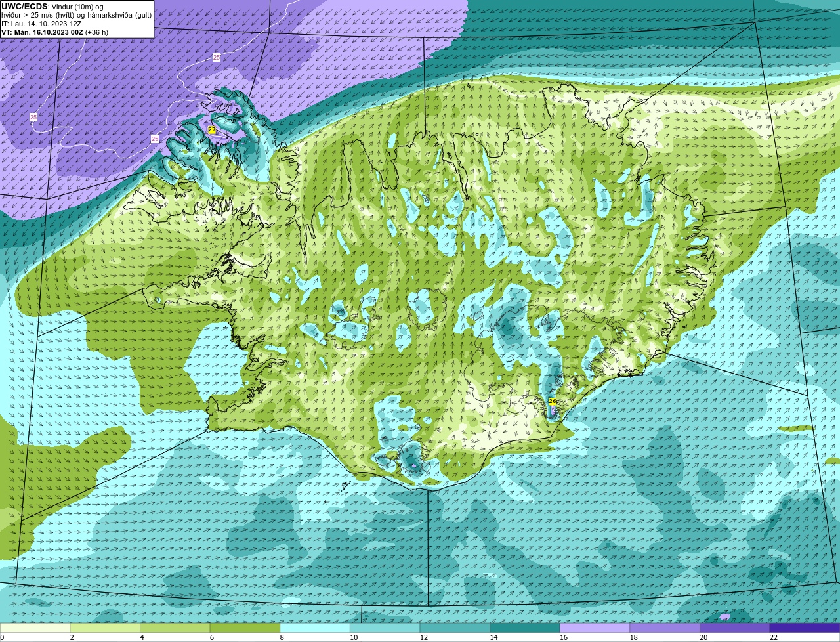
Task: Select the light yellow-green 2–4 m/s swatch
Action: click(105, 628)
